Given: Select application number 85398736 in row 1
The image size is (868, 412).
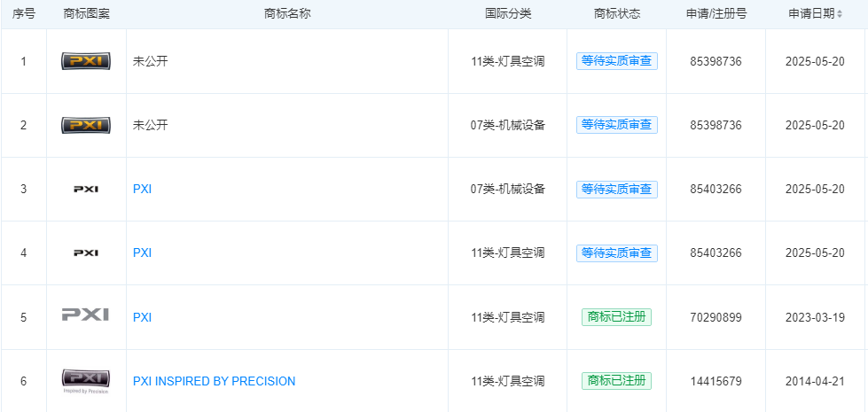Looking at the screenshot, I should [x=716, y=61].
